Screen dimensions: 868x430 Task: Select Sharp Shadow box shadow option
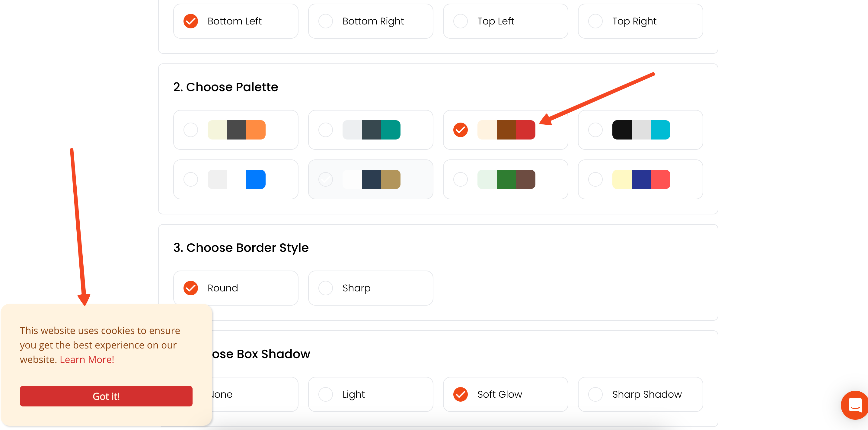(640, 394)
